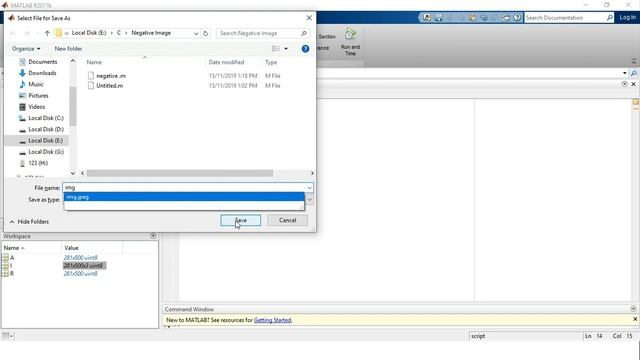Go up one folder level
Viewport: 640px width, 360px height.
click(47, 33)
